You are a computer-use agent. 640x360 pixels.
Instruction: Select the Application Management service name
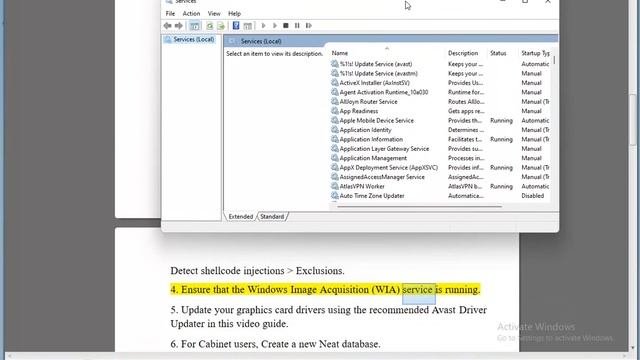pyautogui.click(x=373, y=158)
